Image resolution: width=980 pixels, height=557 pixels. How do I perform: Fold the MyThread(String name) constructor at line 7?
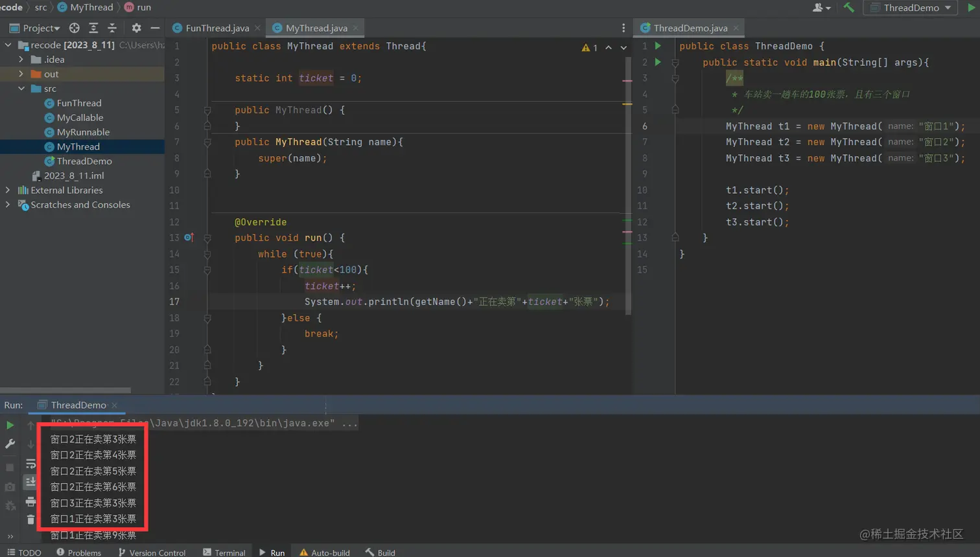point(207,142)
